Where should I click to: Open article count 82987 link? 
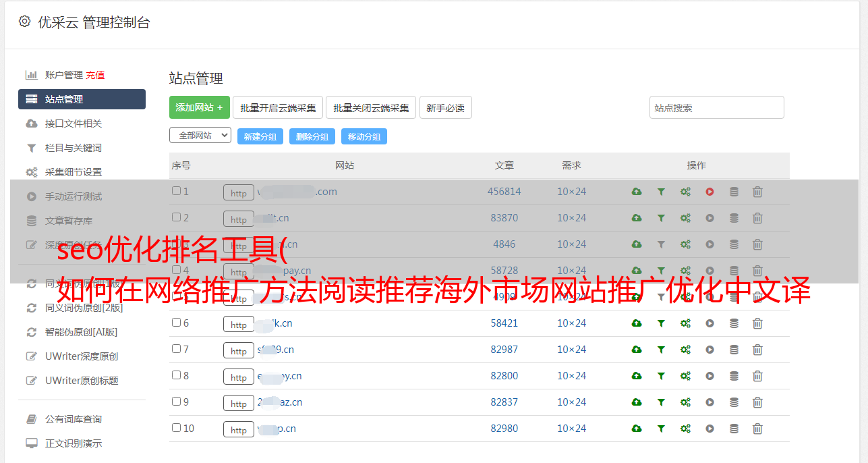[x=504, y=350]
